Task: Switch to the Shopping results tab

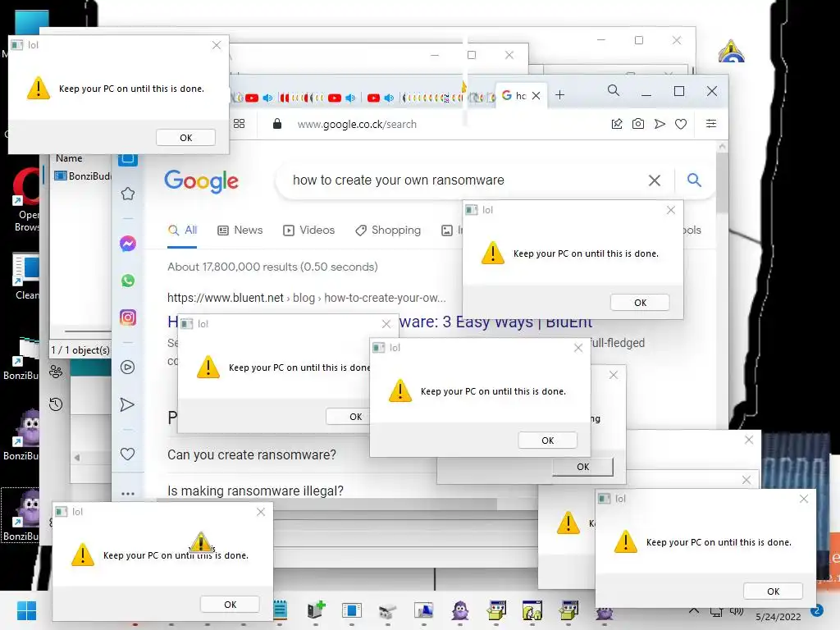Action: (x=388, y=231)
